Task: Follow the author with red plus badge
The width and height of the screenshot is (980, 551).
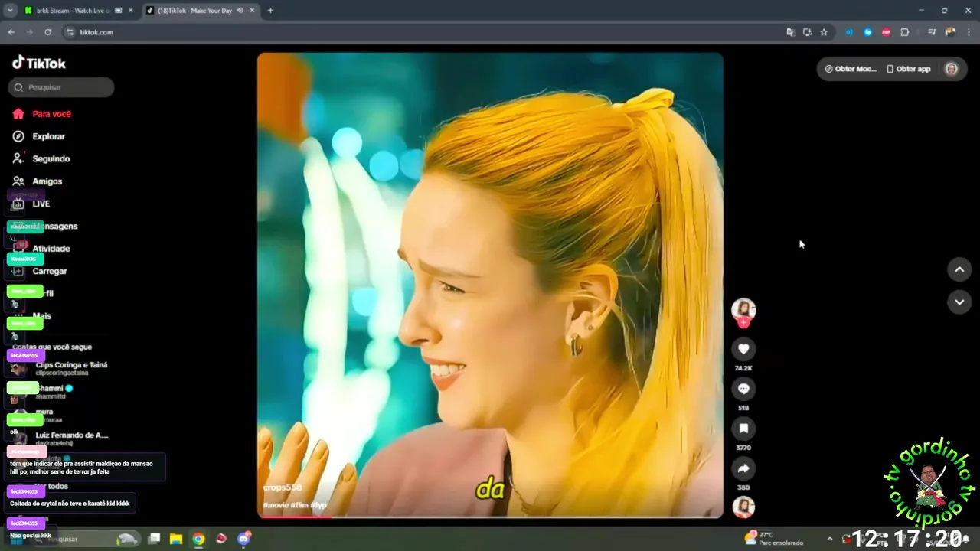Action: coord(743,323)
